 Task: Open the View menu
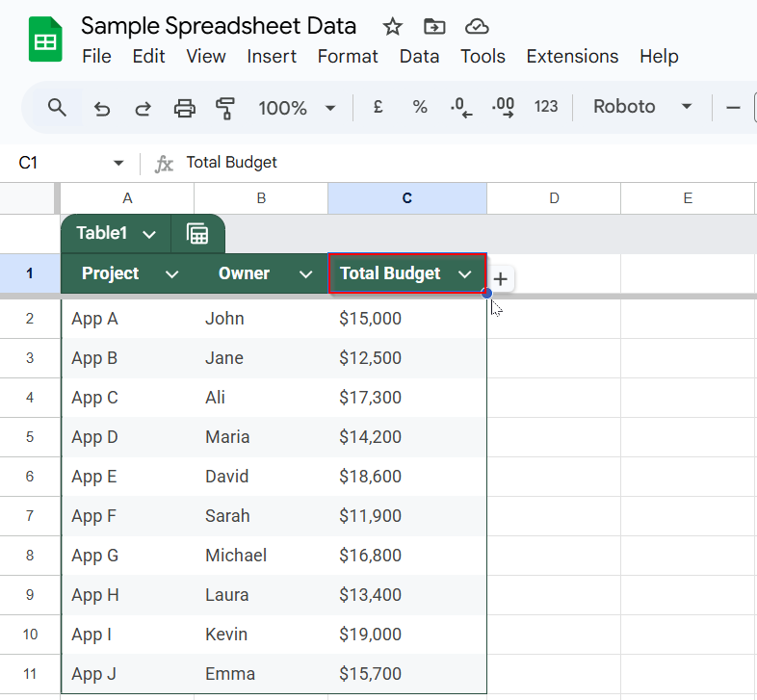click(206, 57)
